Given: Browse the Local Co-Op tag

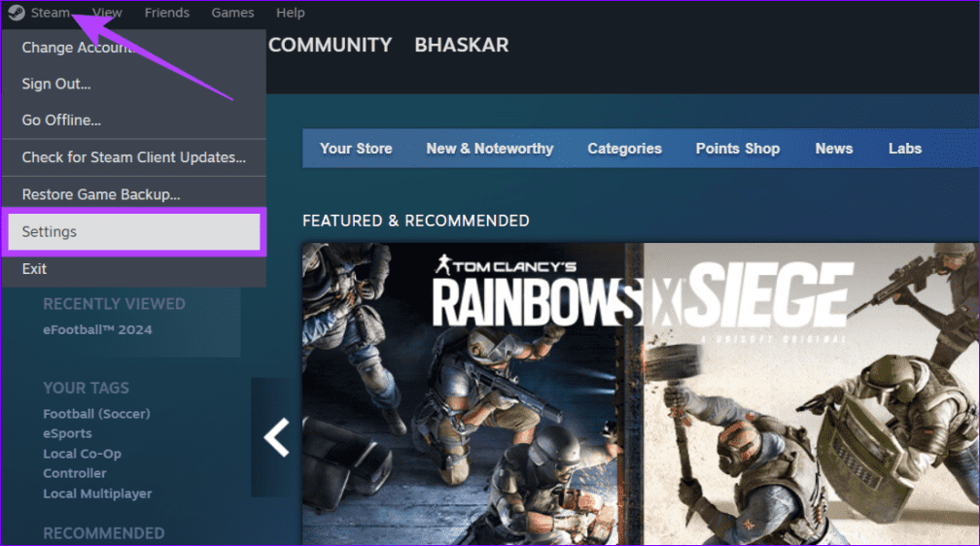Looking at the screenshot, I should (x=82, y=454).
